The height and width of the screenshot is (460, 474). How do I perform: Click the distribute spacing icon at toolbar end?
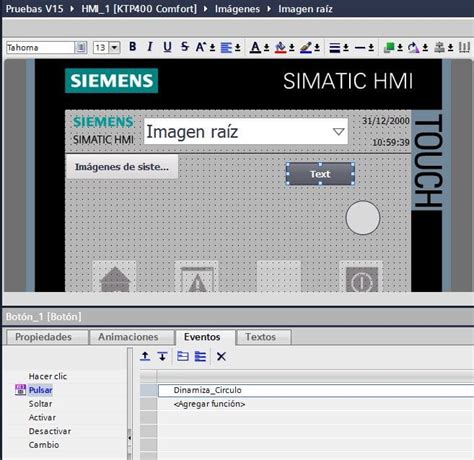tap(464, 48)
